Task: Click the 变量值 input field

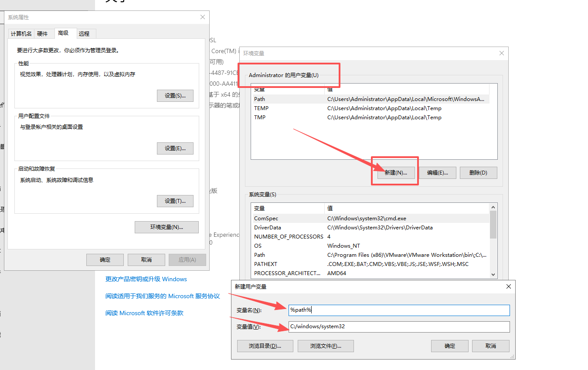Action: click(x=399, y=326)
